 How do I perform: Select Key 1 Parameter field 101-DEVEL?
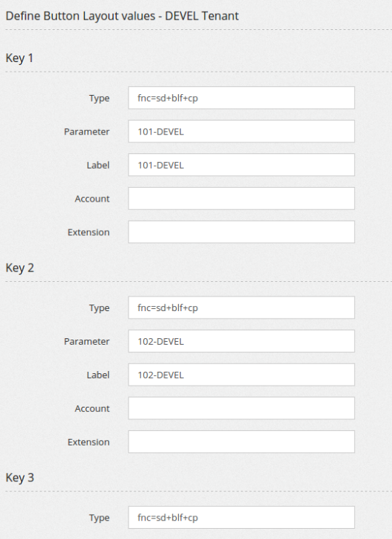(241, 131)
